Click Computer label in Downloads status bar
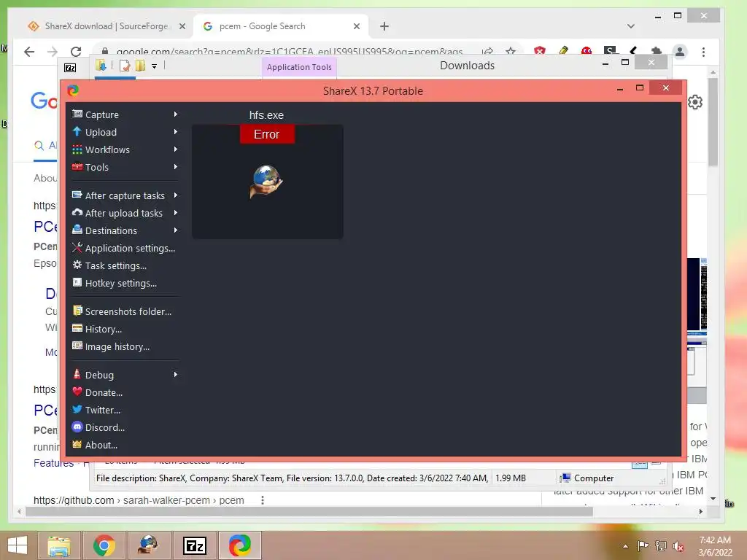Image resolution: width=747 pixels, height=560 pixels. click(x=594, y=478)
